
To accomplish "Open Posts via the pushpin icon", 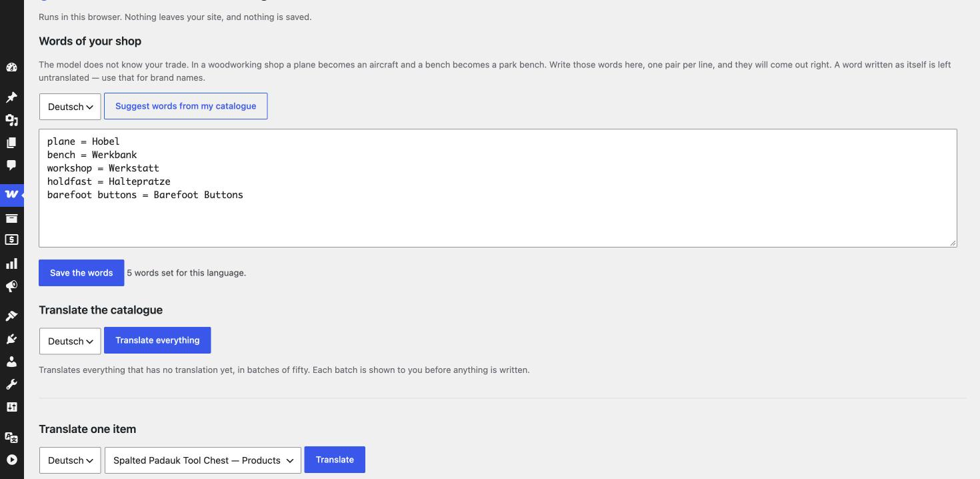I will [x=11, y=97].
